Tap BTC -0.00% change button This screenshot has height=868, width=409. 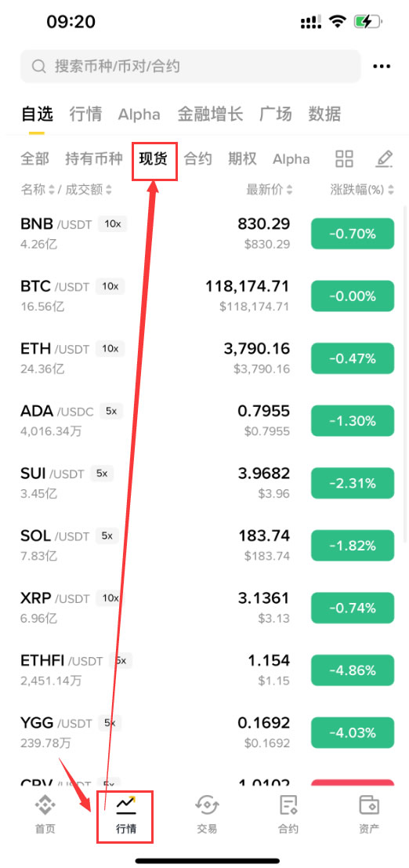tap(353, 296)
